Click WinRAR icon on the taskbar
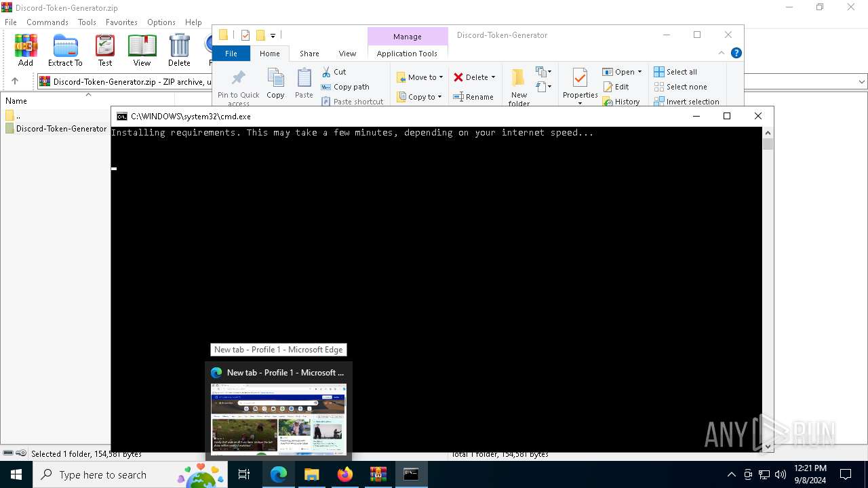Screen dimensions: 868x488 click(x=378, y=474)
